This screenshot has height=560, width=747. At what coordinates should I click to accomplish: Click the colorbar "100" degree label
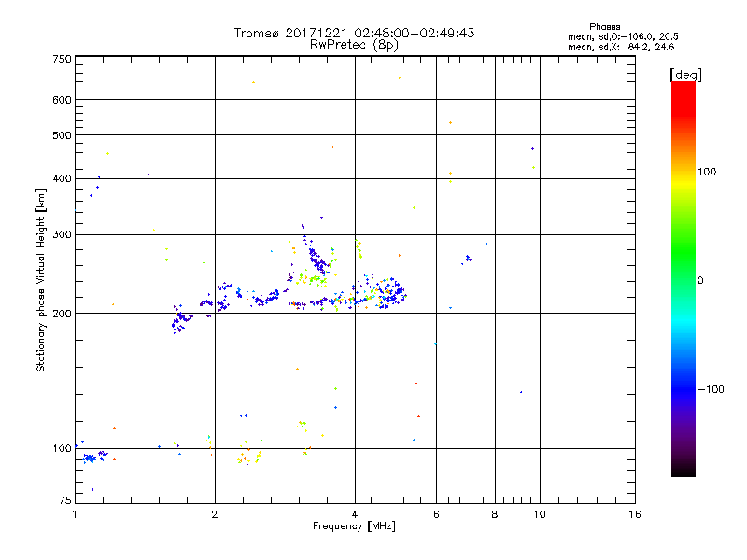click(x=707, y=172)
